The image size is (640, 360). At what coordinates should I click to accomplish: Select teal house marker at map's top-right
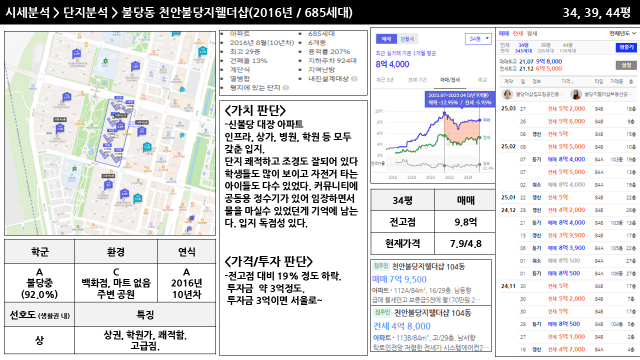[202, 52]
